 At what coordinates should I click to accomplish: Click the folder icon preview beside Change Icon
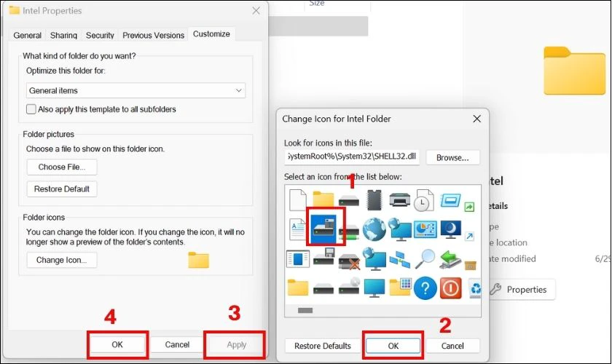pyautogui.click(x=198, y=260)
